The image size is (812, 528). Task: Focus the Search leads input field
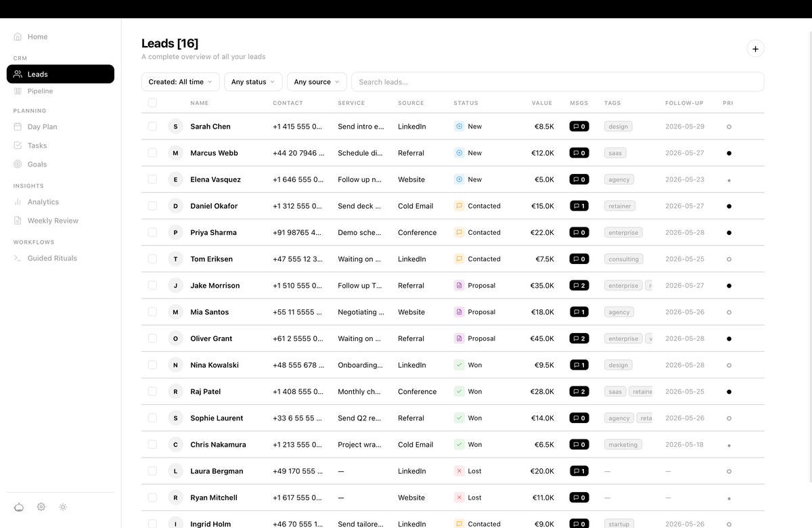(558, 82)
